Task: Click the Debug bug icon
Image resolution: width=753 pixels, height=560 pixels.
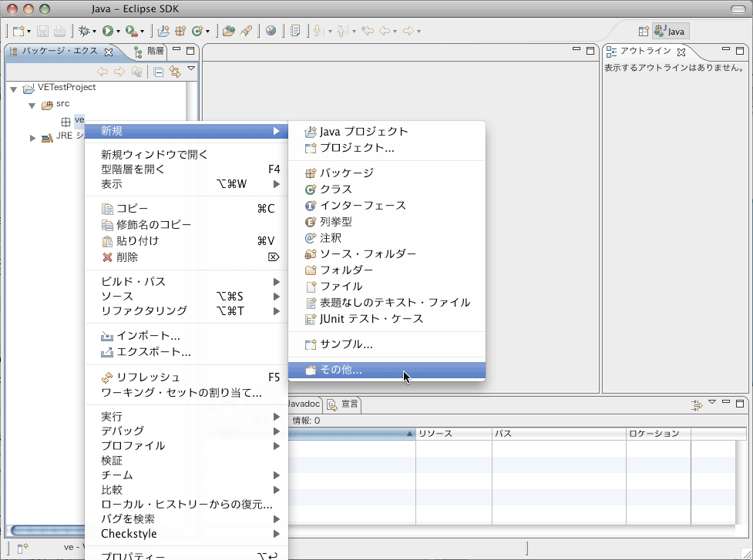Action: (x=84, y=31)
